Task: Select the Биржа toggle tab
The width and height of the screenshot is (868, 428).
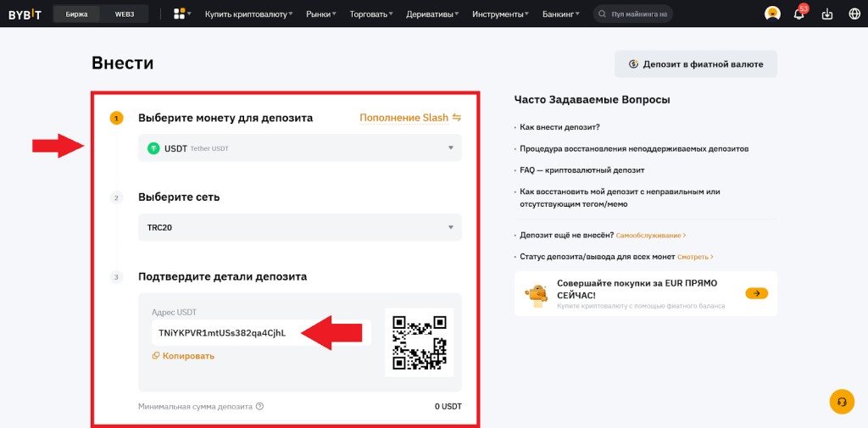Action: 77,14
